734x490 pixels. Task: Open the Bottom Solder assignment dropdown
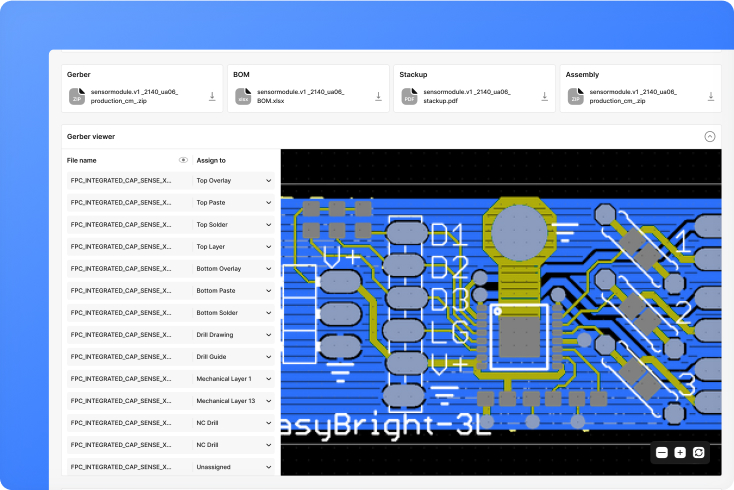(233, 313)
